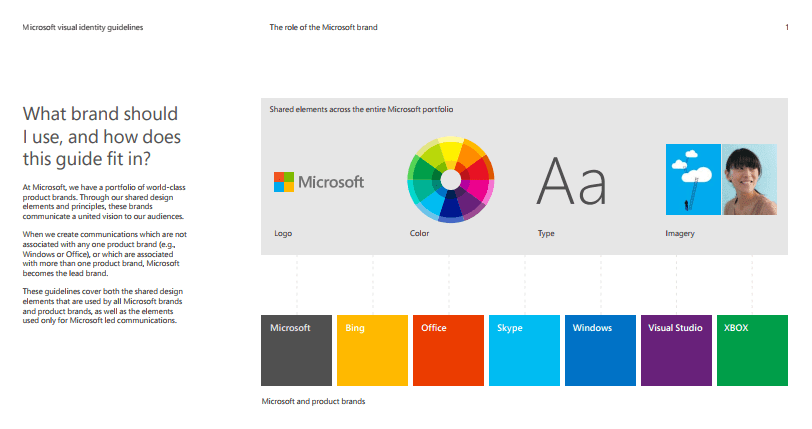812x429 pixels.
Task: Click the light blue Skype brand tile
Action: point(524,350)
